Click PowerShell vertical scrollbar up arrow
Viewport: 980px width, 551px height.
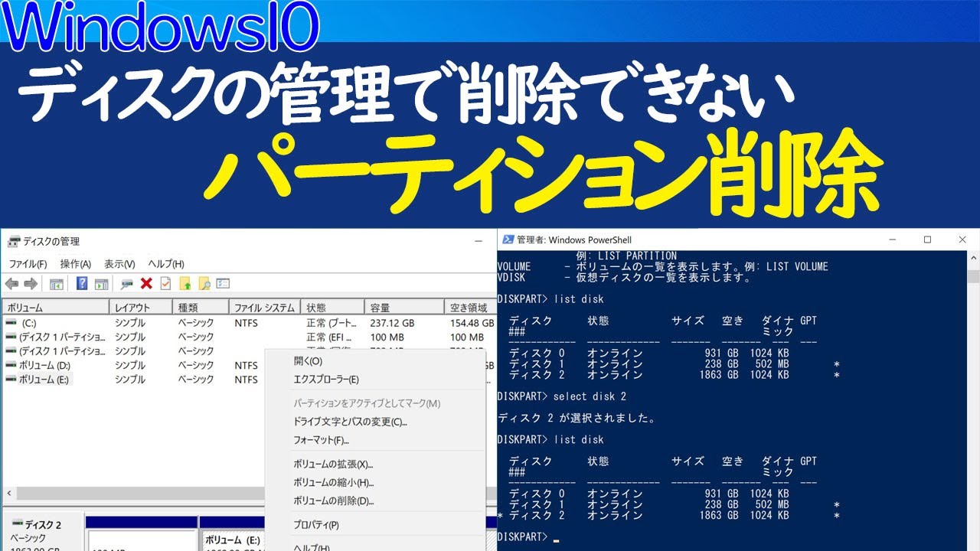click(x=973, y=258)
